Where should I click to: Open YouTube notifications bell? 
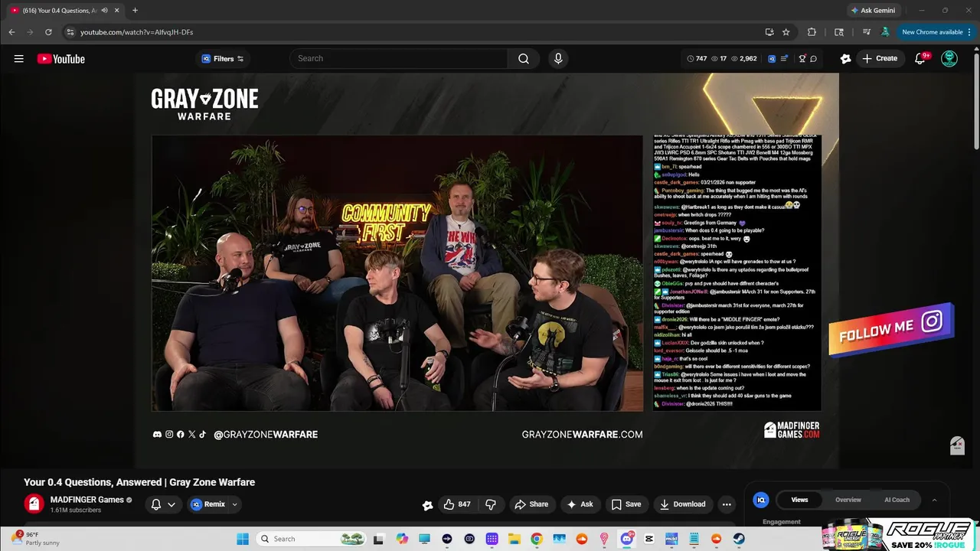[x=921, y=59]
